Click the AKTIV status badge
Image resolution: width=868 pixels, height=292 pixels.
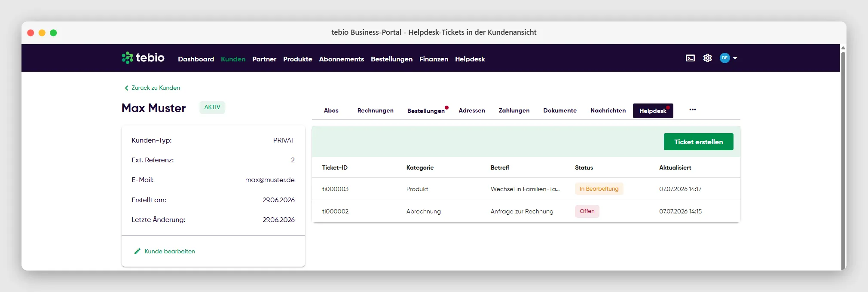pos(212,107)
